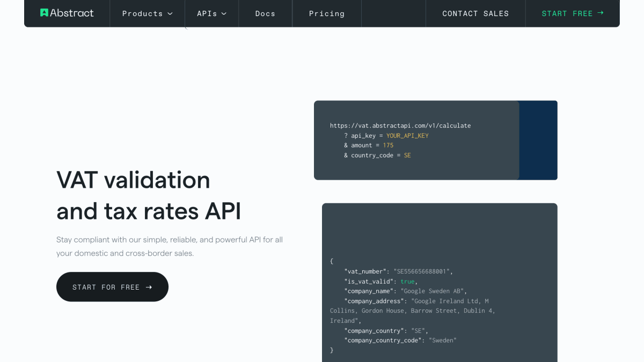Image resolution: width=644 pixels, height=362 pixels.
Task: Click the arrow icon in START FREE
Action: coord(601,13)
